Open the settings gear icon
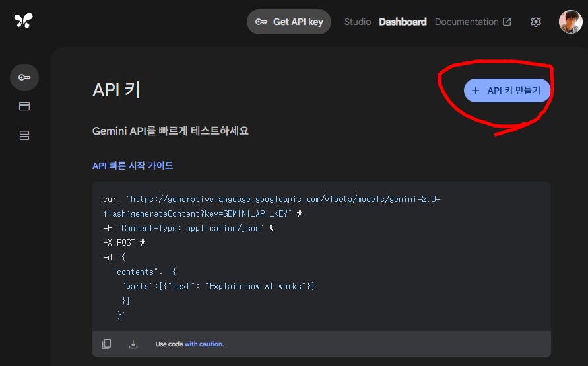588x366 pixels. (535, 22)
